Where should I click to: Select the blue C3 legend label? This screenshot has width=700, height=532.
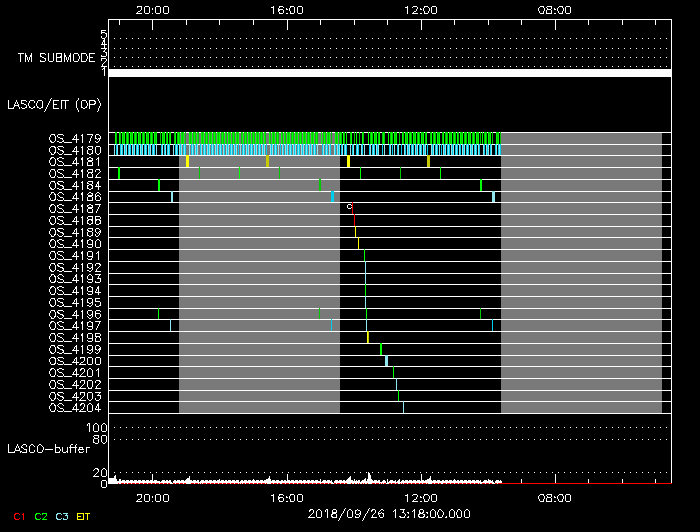(x=63, y=515)
